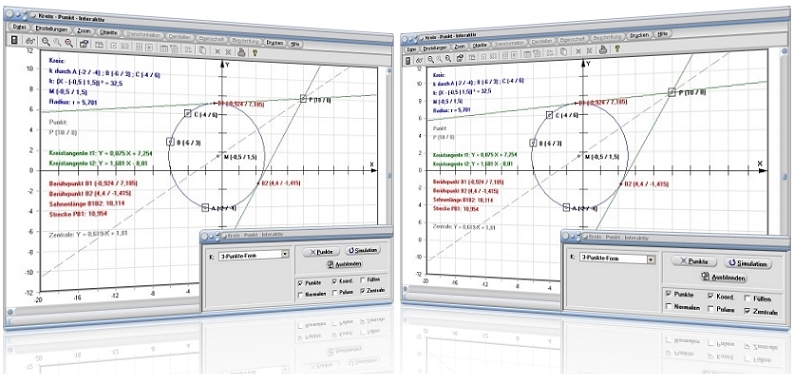This screenshot has width=794, height=374.
Task: Toggle the Koord. checkbox in the left control panel
Action: 334,280
